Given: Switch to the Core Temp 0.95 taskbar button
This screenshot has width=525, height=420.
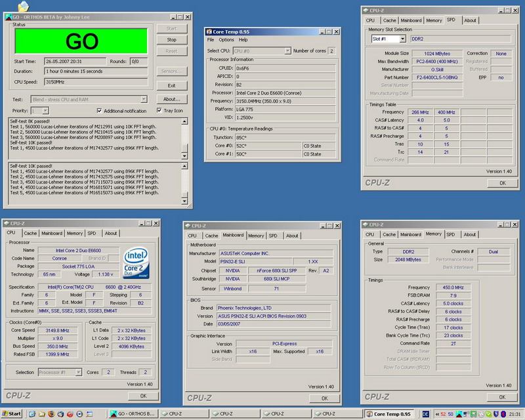Looking at the screenshot, I should pyautogui.click(x=389, y=414).
